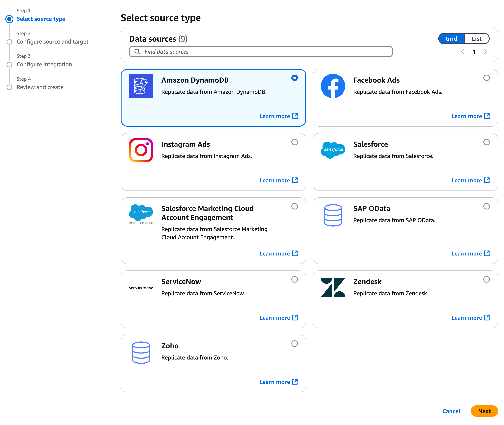Click the SAP OData database icon

tap(333, 215)
